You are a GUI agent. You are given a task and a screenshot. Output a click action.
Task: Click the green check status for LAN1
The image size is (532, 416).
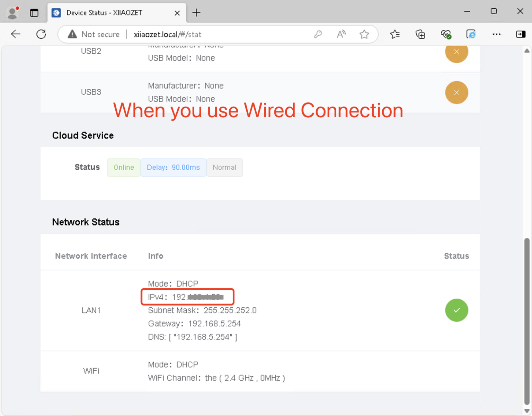tap(456, 310)
